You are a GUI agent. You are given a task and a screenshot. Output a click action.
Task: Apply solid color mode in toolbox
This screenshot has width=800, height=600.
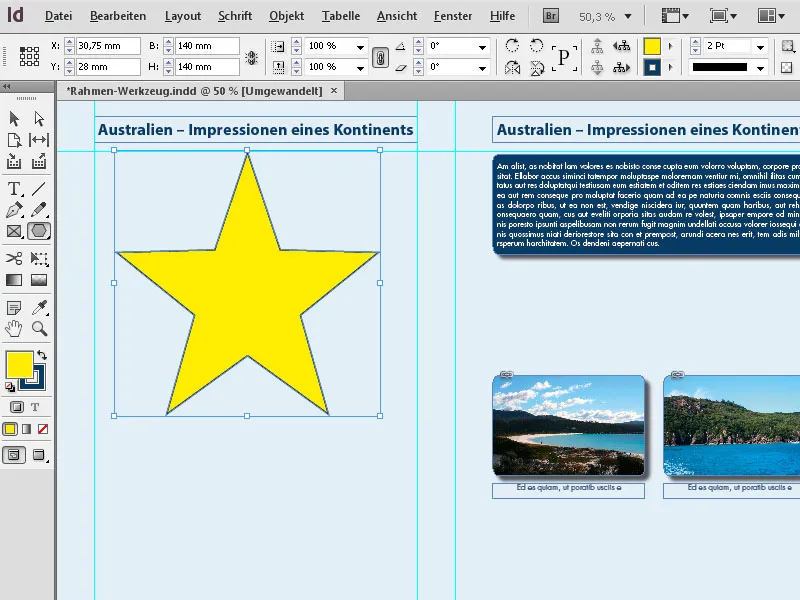click(10, 429)
